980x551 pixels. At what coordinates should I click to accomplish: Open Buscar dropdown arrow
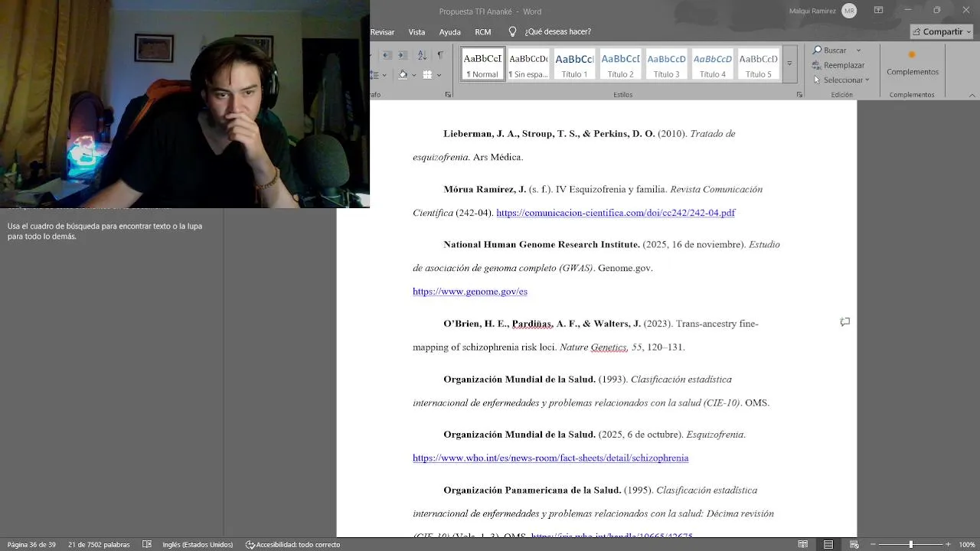click(858, 51)
